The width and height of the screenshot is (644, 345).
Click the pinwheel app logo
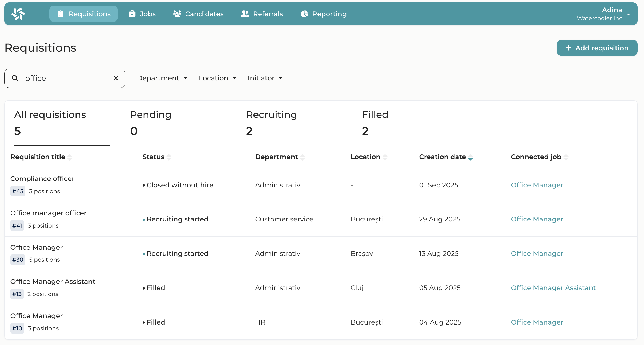[x=18, y=14]
